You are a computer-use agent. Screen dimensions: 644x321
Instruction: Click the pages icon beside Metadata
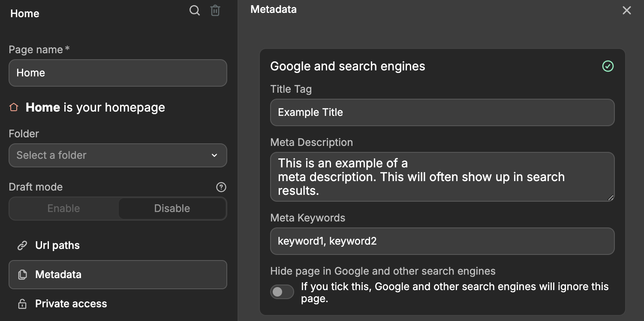pos(22,274)
